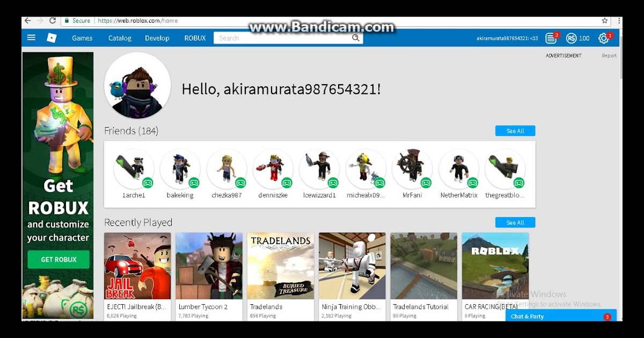
Task: Click in-game status icon on bakeking
Action: [194, 182]
